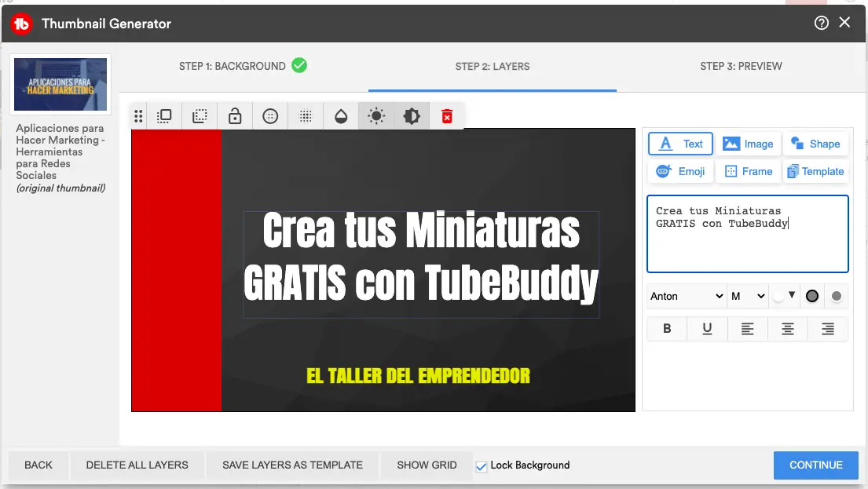Select the 'Crea tus Miniaturas' text layer on canvas
Image resolution: width=868 pixels, height=489 pixels.
tap(421, 264)
